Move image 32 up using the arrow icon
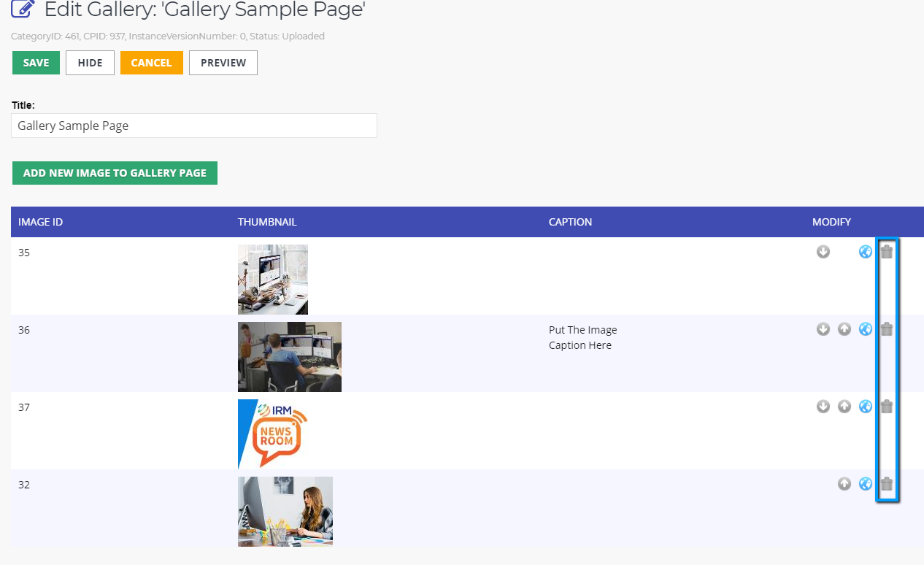This screenshot has height=565, width=924. (x=844, y=484)
